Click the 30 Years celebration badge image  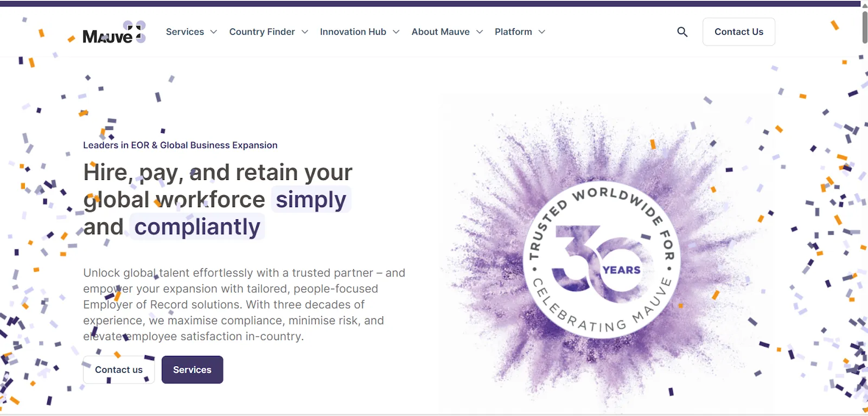(x=601, y=259)
